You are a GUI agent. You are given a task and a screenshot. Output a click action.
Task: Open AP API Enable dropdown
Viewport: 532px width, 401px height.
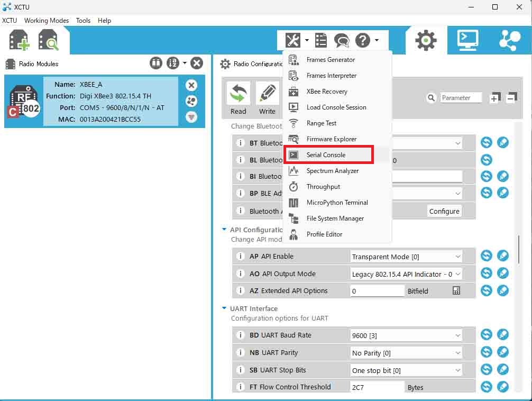click(x=406, y=257)
